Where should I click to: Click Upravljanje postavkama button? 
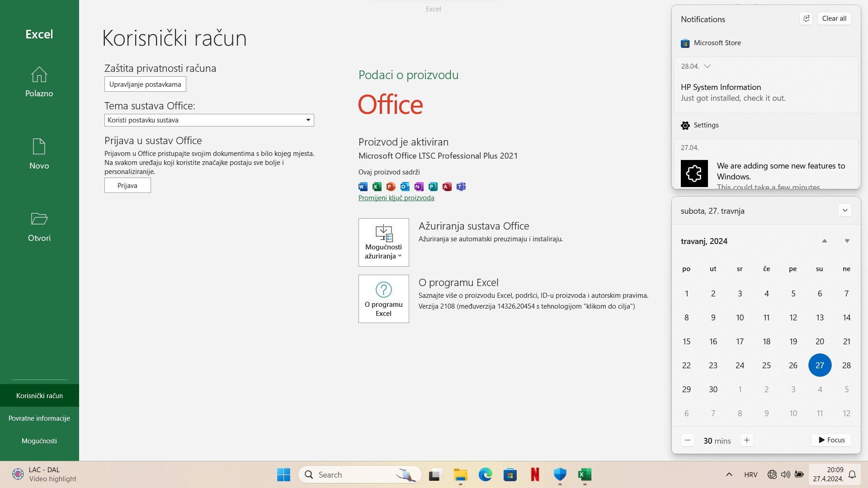coord(145,84)
